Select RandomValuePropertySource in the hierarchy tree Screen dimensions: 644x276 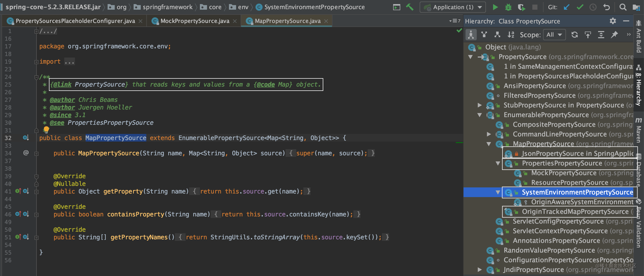tap(549, 250)
